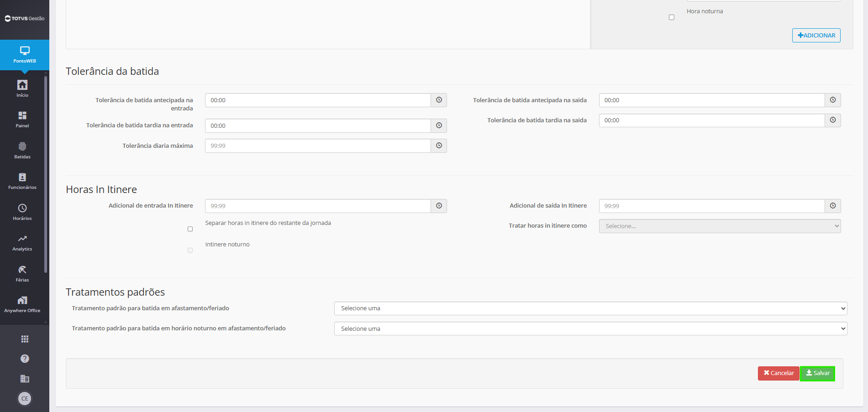Open the Analytics section
The width and height of the screenshot is (868, 412).
[x=22, y=243]
